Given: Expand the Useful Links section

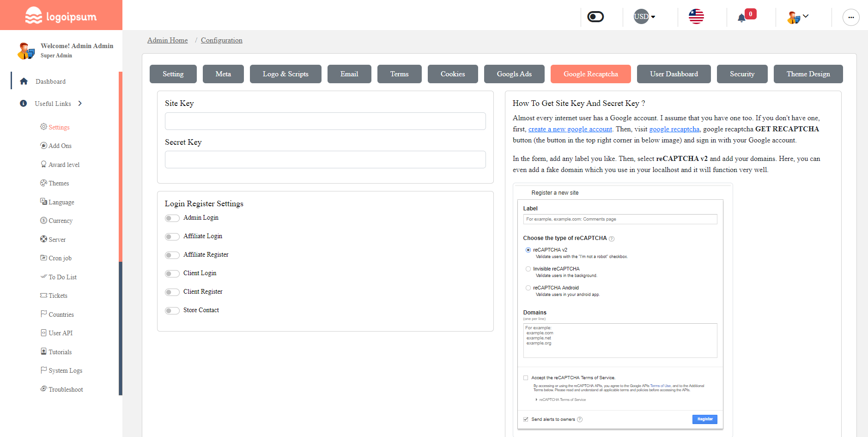Looking at the screenshot, I should [79, 103].
